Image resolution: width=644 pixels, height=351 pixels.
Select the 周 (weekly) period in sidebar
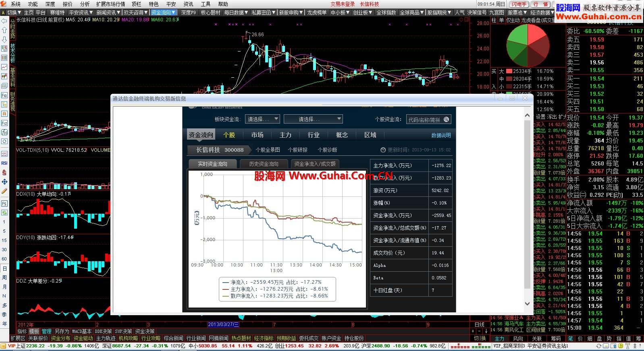click(4, 278)
